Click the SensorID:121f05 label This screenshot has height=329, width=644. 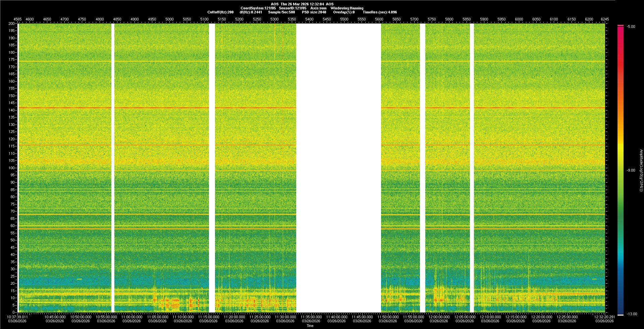(x=292, y=8)
